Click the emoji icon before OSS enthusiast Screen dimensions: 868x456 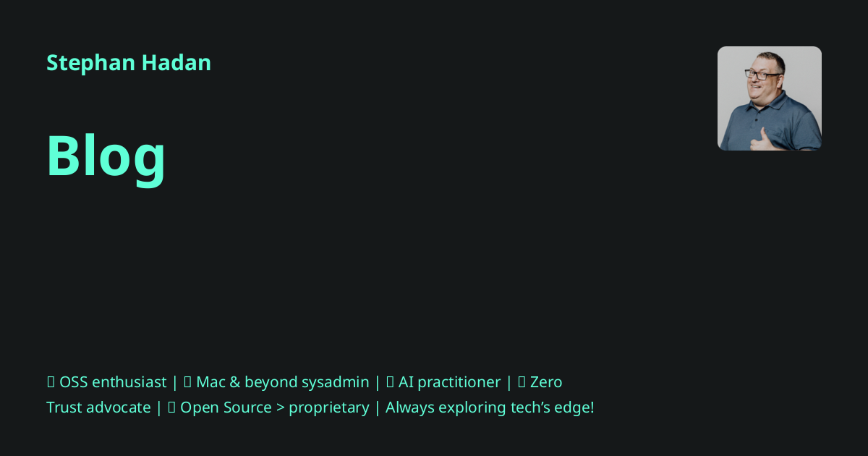pyautogui.click(x=51, y=382)
